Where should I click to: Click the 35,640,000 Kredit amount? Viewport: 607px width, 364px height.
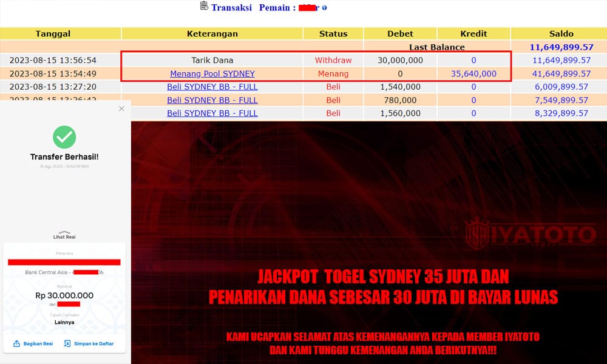point(473,74)
